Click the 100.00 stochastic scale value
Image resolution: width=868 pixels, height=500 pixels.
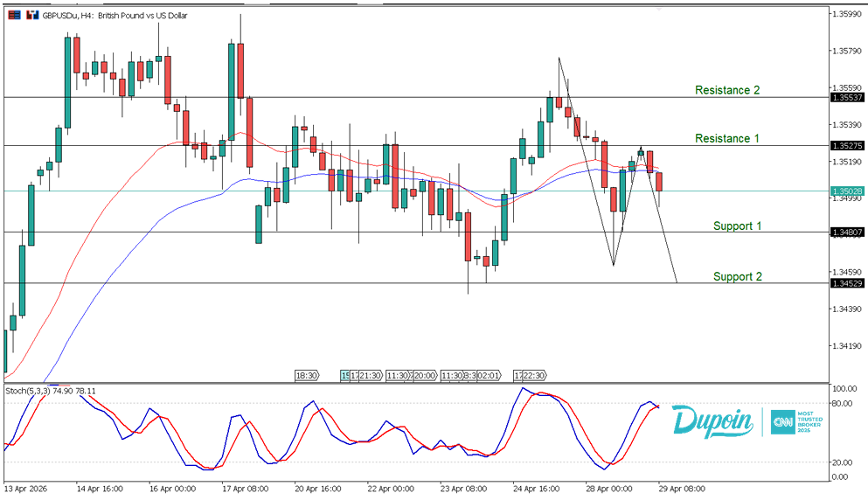(844, 389)
